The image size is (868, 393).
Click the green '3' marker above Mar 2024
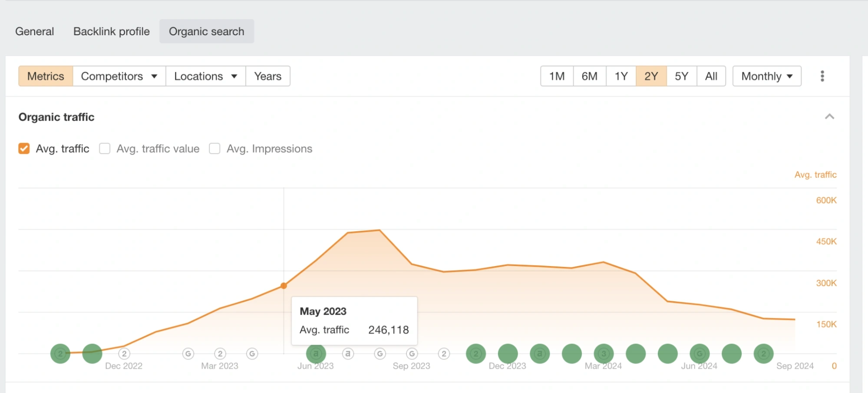click(x=604, y=353)
